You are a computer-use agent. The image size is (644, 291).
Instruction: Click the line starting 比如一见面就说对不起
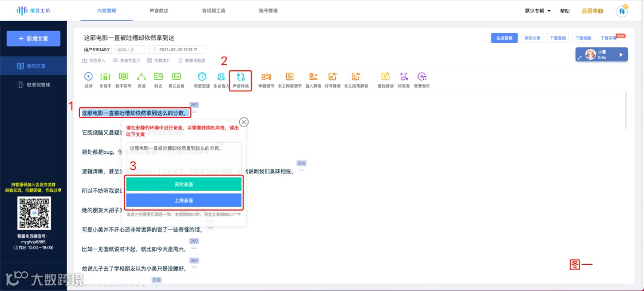(x=134, y=249)
